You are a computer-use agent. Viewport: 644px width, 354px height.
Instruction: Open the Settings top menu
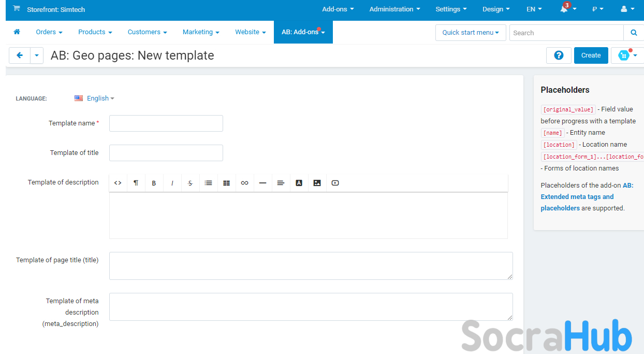[x=451, y=9]
